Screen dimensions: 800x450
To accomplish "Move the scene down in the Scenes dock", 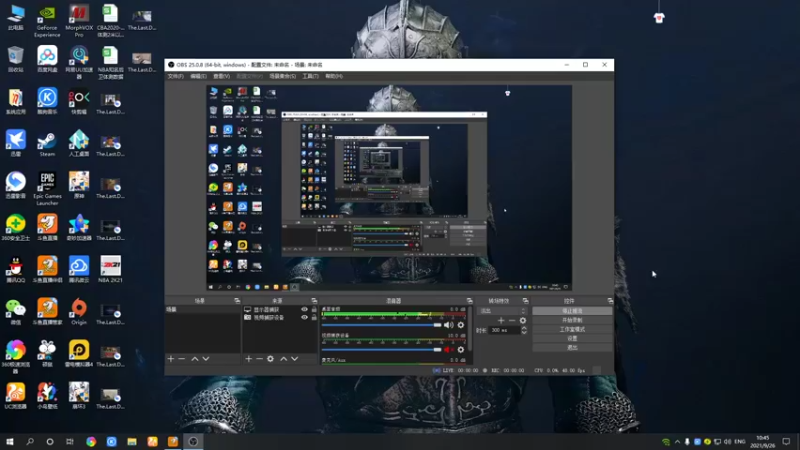I will click(206, 359).
